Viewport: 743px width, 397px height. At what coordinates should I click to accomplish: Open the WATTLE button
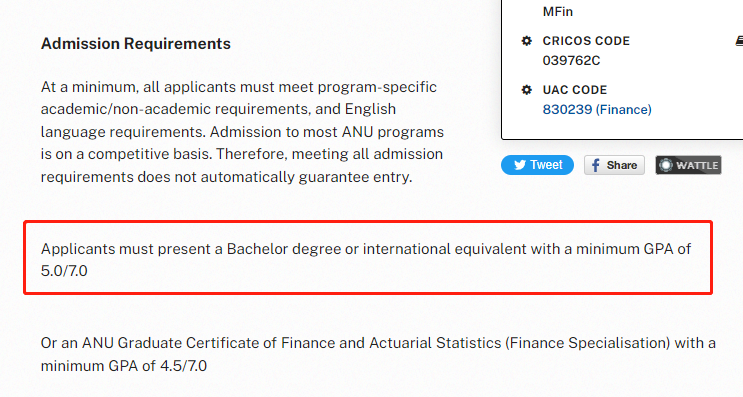click(x=688, y=165)
